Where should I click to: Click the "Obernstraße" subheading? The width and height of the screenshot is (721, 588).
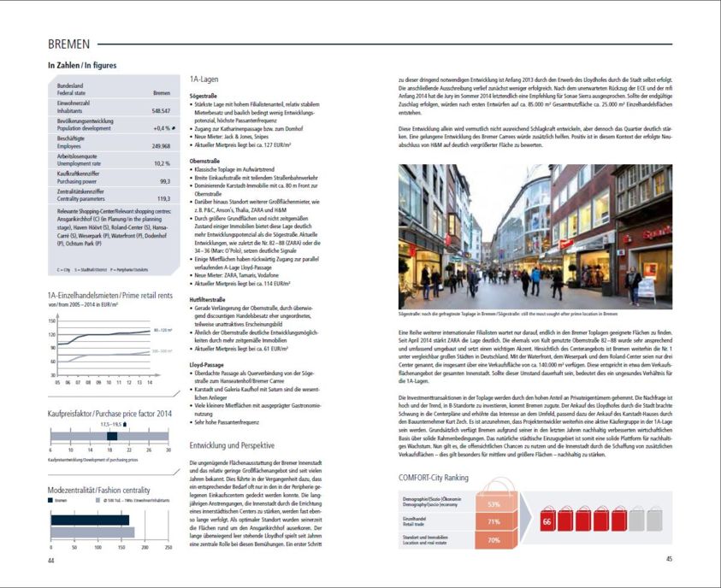pyautogui.click(x=204, y=162)
